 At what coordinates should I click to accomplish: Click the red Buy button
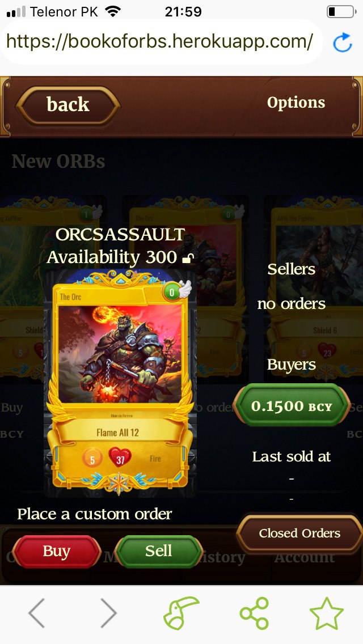[x=57, y=551]
